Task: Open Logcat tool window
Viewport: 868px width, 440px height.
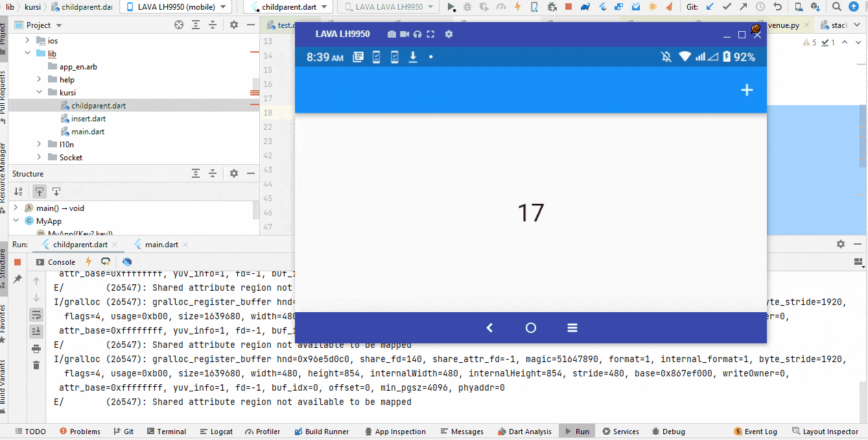Action: point(216,432)
